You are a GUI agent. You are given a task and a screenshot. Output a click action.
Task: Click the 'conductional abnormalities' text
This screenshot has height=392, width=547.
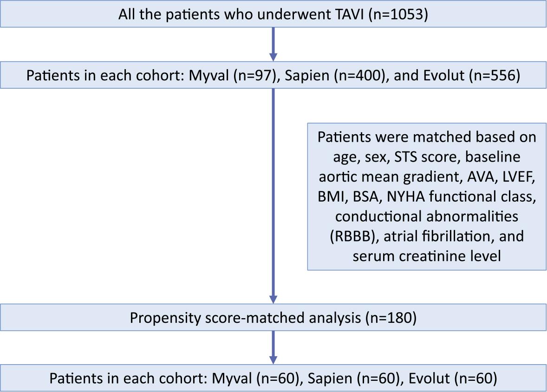tap(427, 216)
